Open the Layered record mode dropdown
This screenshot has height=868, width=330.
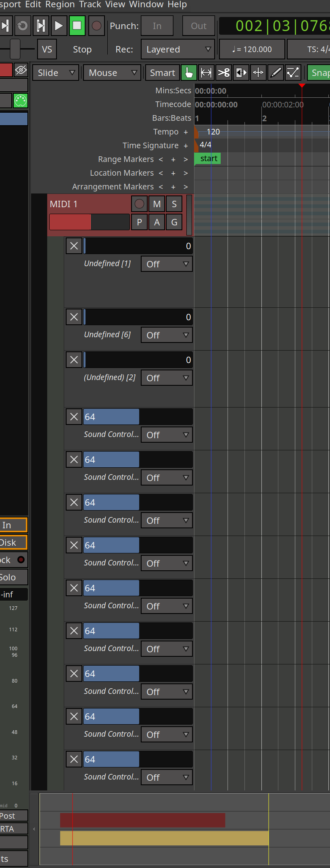coord(178,49)
